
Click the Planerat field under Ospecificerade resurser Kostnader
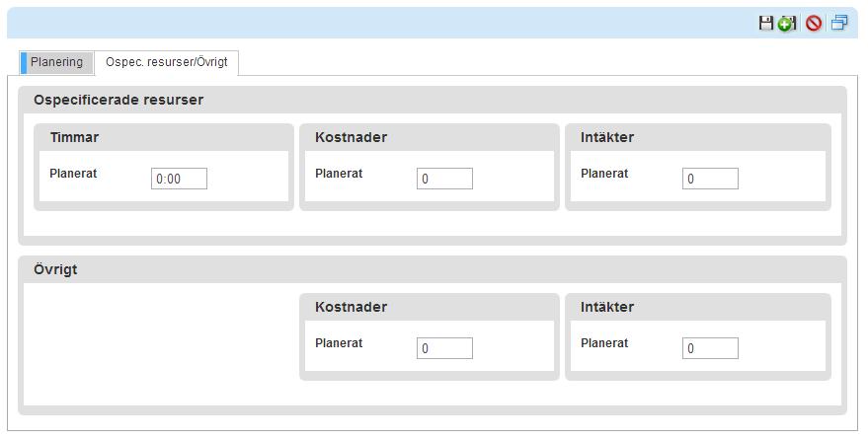[444, 179]
